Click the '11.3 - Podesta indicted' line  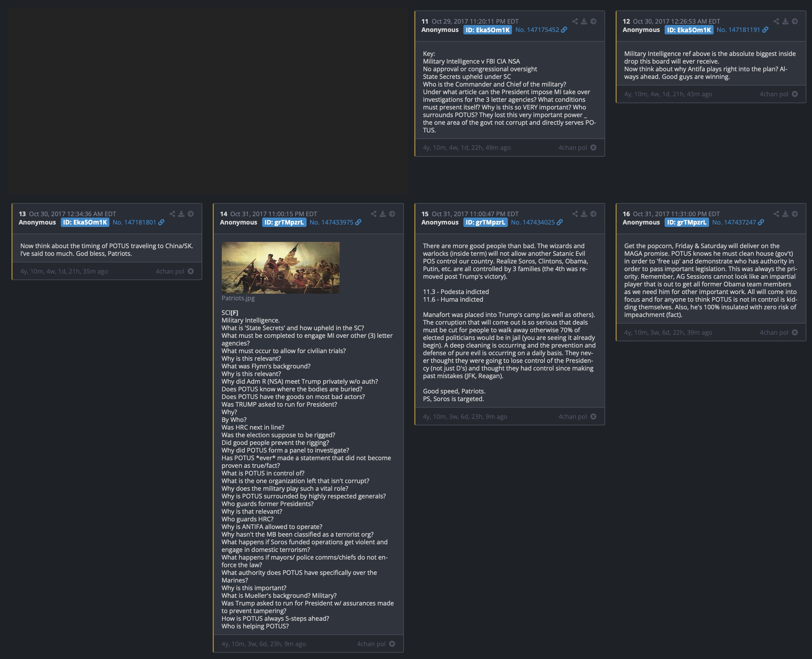[456, 292]
